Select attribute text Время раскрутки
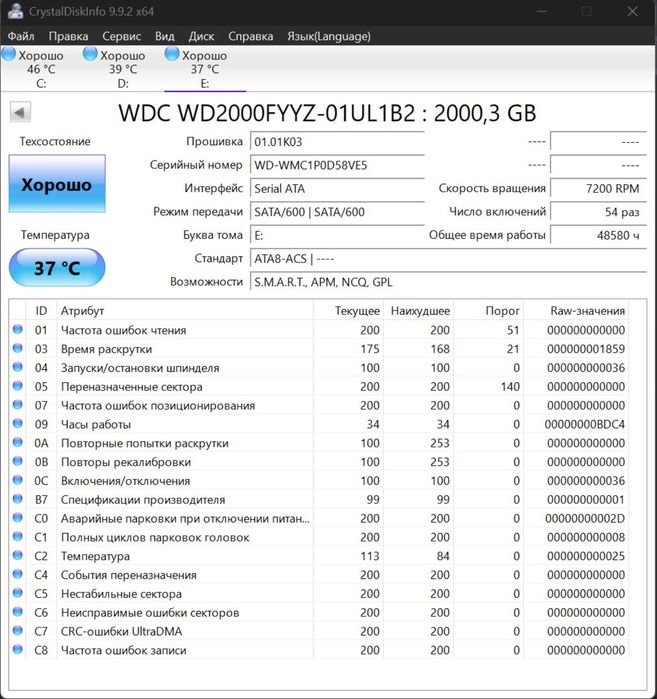Screen dimensions: 657x699 (x=107, y=349)
